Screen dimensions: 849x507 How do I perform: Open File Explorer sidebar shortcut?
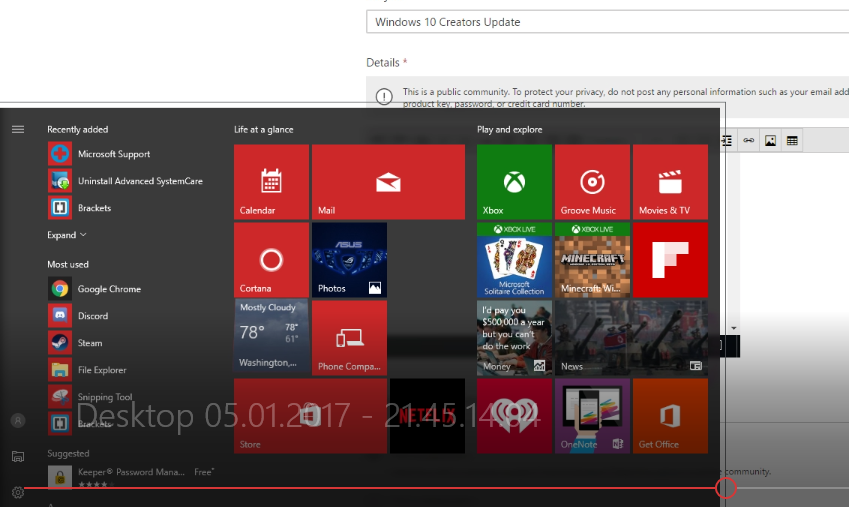point(18,456)
